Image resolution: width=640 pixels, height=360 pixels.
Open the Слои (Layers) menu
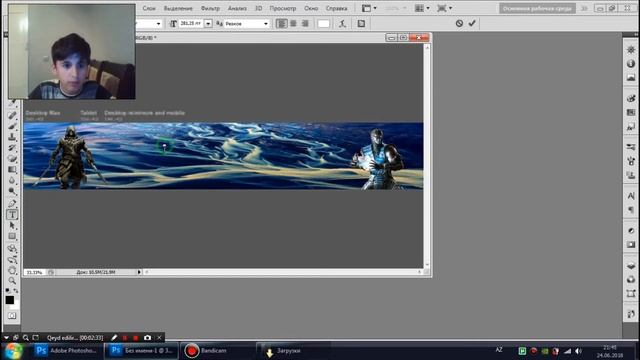(149, 8)
